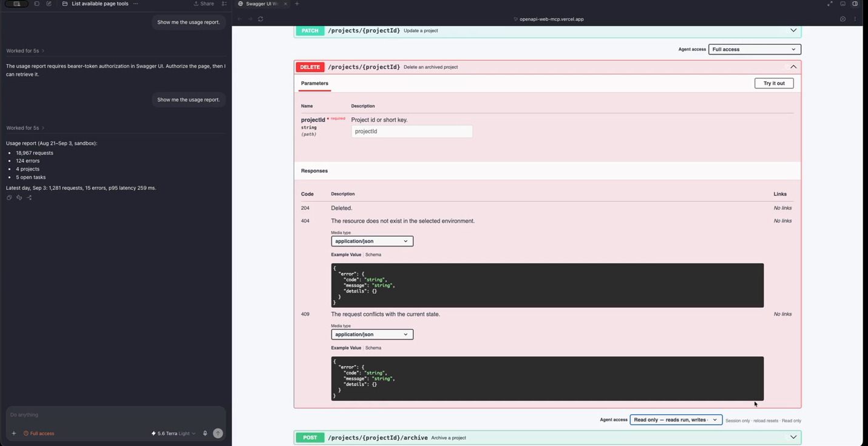Viewport: 868px width, 446px height.
Task: Open the browser kebab menu icon
Action: pos(855,19)
